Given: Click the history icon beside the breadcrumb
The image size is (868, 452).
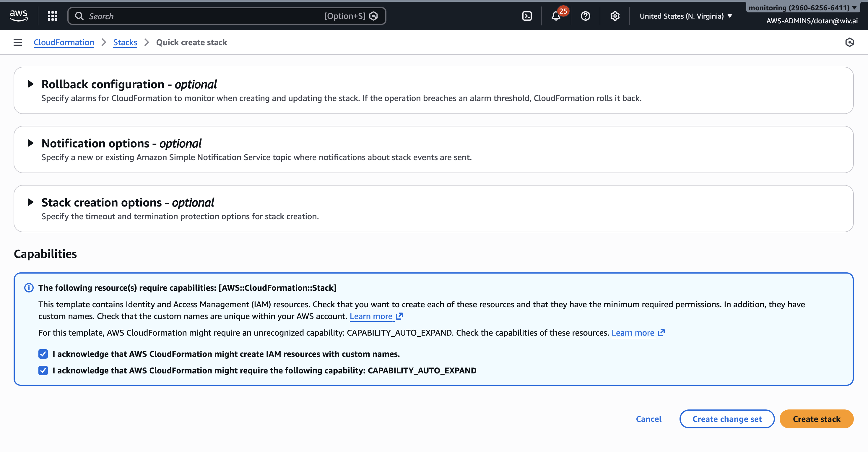Looking at the screenshot, I should pyautogui.click(x=850, y=42).
